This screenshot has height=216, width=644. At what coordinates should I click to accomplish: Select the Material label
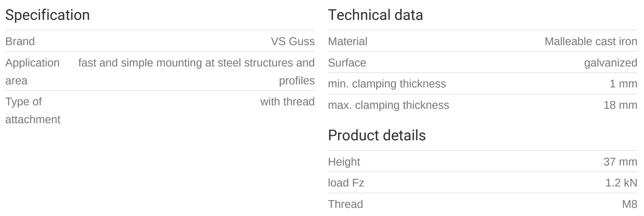pos(347,42)
